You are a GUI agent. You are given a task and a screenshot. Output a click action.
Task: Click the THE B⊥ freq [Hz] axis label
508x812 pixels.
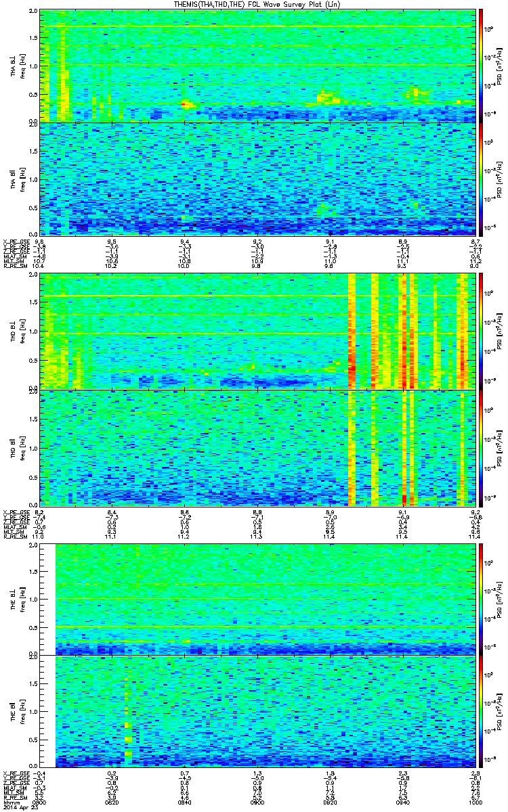(17, 599)
